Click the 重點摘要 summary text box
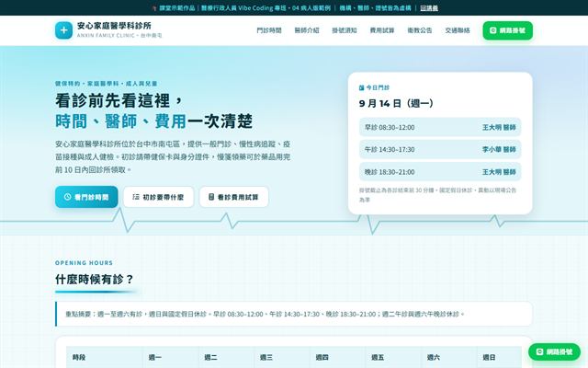Image resolution: width=588 pixels, height=368 pixels. click(x=294, y=314)
